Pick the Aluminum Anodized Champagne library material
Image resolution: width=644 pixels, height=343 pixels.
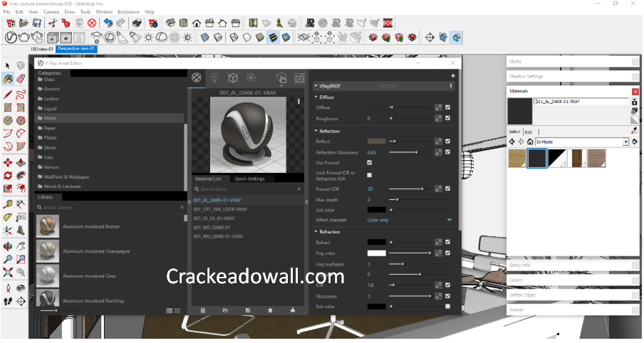coord(109,251)
